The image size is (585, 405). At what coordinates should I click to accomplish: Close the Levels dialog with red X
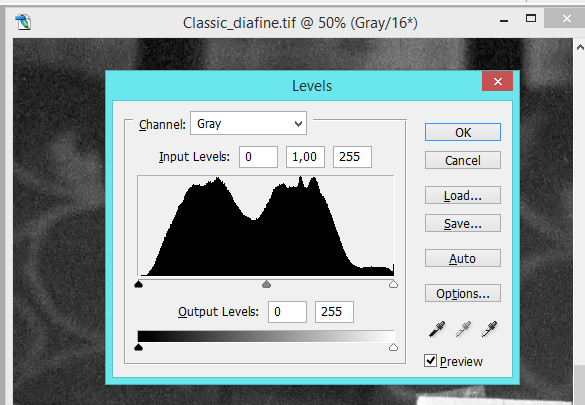(x=497, y=81)
